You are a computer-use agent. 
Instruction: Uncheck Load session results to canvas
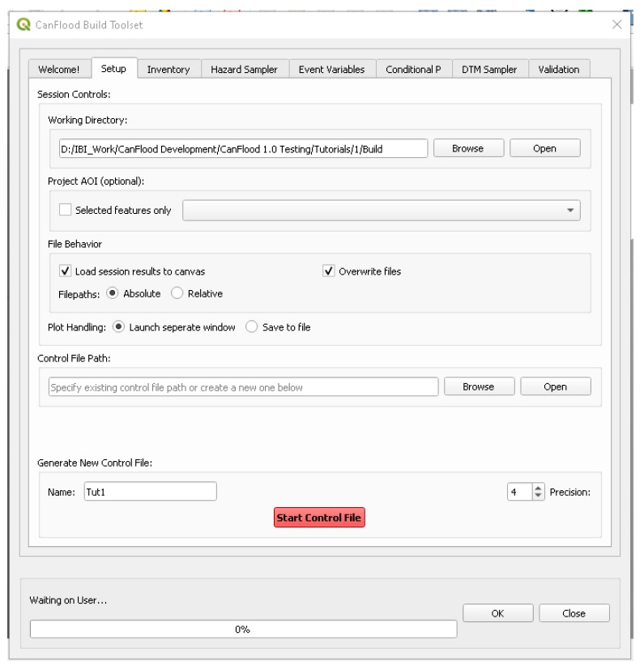click(66, 271)
